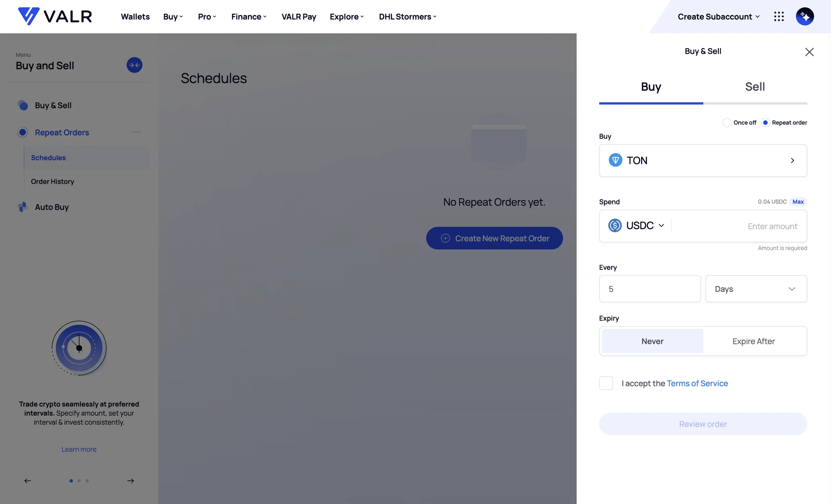This screenshot has height=504, width=831.
Task: Select the second carousel dot
Action: point(79,481)
